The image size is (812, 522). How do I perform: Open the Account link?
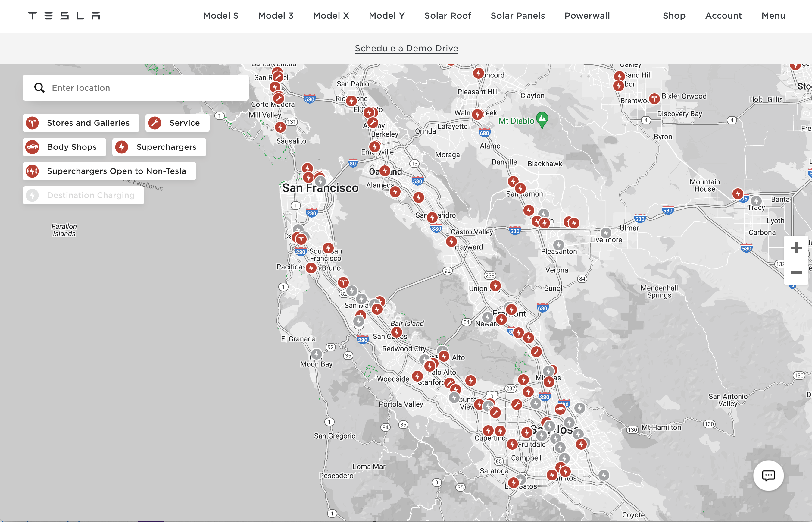pyautogui.click(x=723, y=16)
